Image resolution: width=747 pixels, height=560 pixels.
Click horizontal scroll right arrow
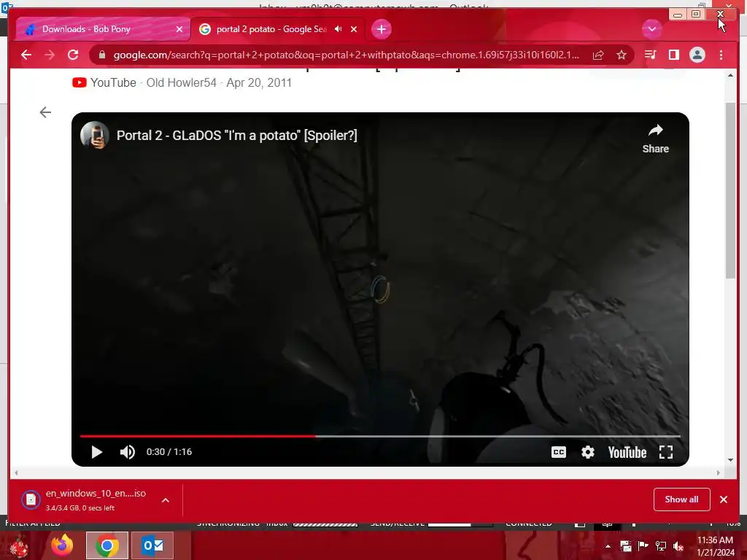(718, 472)
